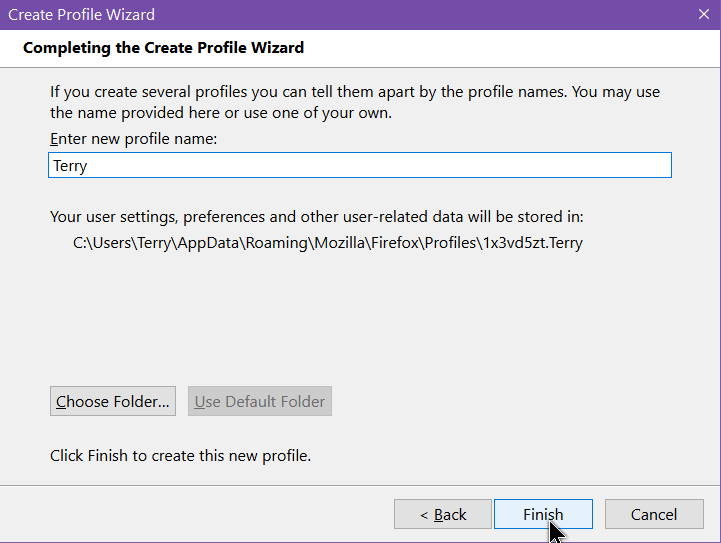
Task: Close the Create Profile Wizard window
Action: tap(704, 14)
